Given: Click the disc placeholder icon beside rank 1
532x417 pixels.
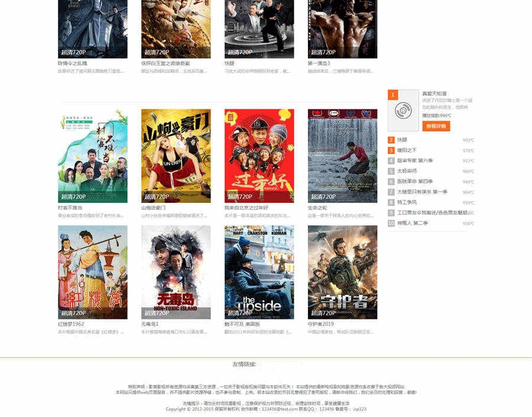Looking at the screenshot, I should (x=403, y=111).
